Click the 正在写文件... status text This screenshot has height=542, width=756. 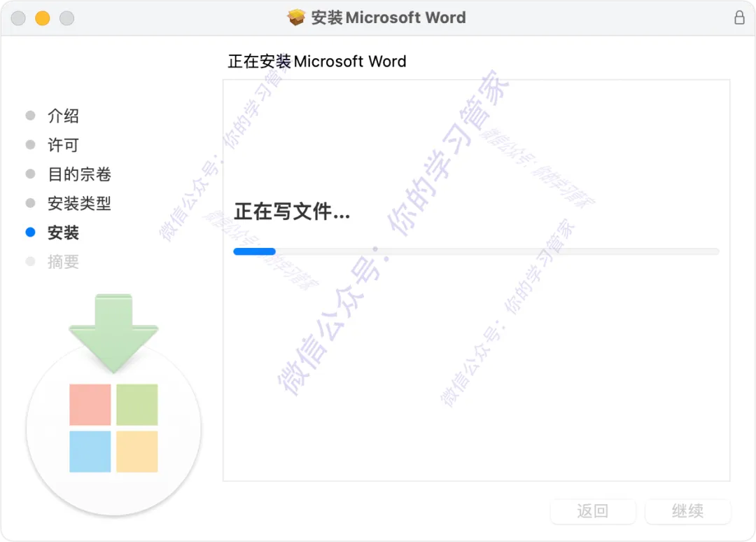point(292,211)
